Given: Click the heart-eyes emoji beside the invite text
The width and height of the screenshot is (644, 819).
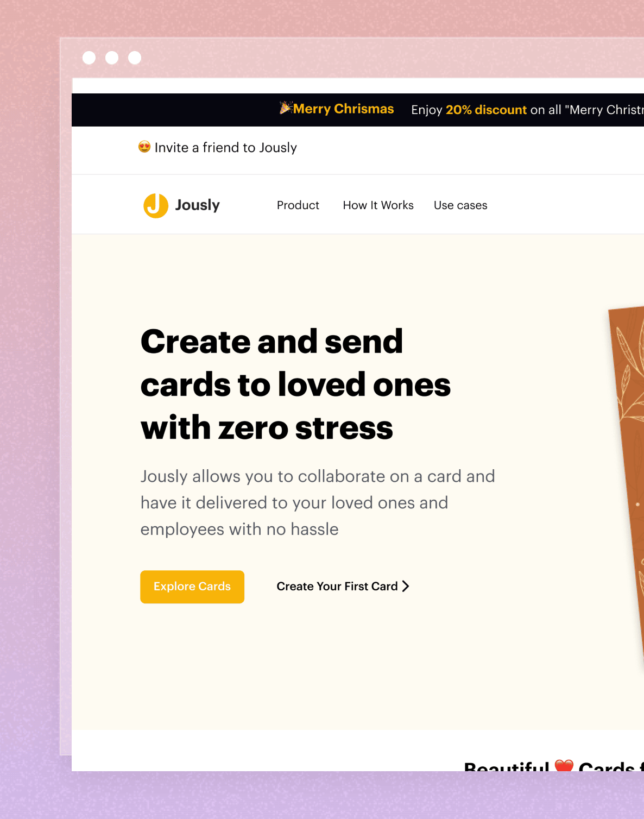Looking at the screenshot, I should pos(144,147).
